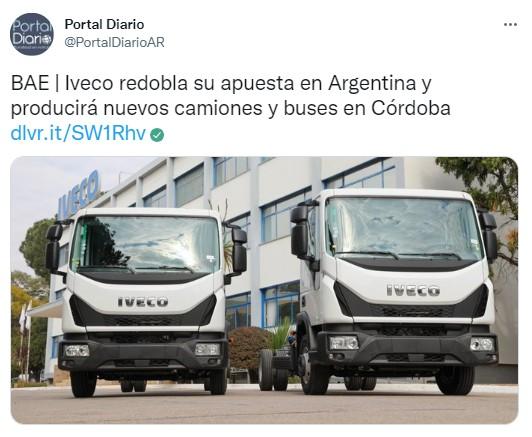
Task: Open the tweet's three-dot more options menu
Action: tap(510, 24)
